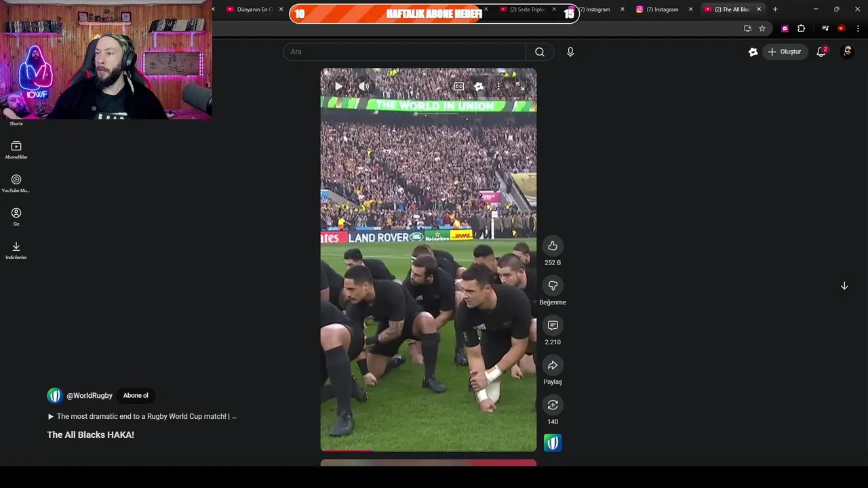This screenshot has width=868, height=488.
Task: Close the "(2) Seda Tripko" tab
Action: [x=554, y=9]
